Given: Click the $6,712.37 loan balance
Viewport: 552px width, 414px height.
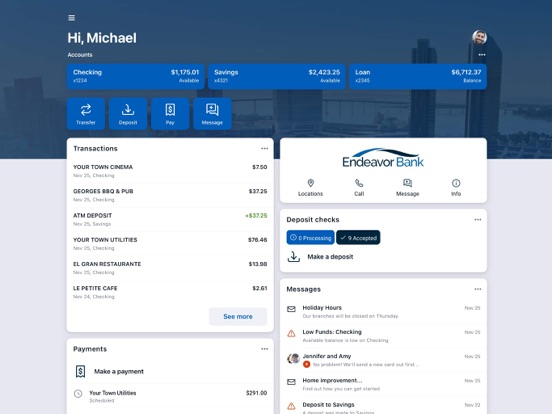Looking at the screenshot, I should pyautogui.click(x=466, y=72).
